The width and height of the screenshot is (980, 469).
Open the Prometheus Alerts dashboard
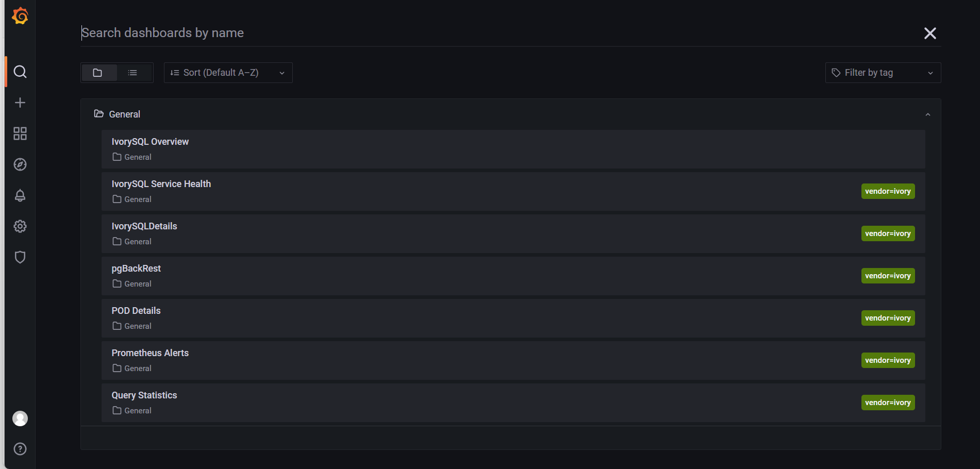point(150,353)
